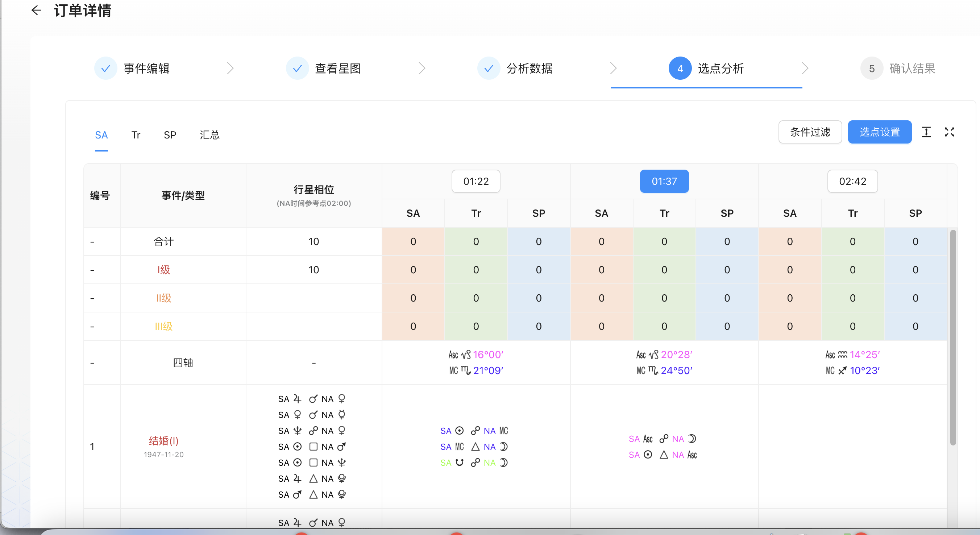Viewport: 980px width, 535px height.
Task: Open 条件过滤 filter button
Action: pos(810,132)
